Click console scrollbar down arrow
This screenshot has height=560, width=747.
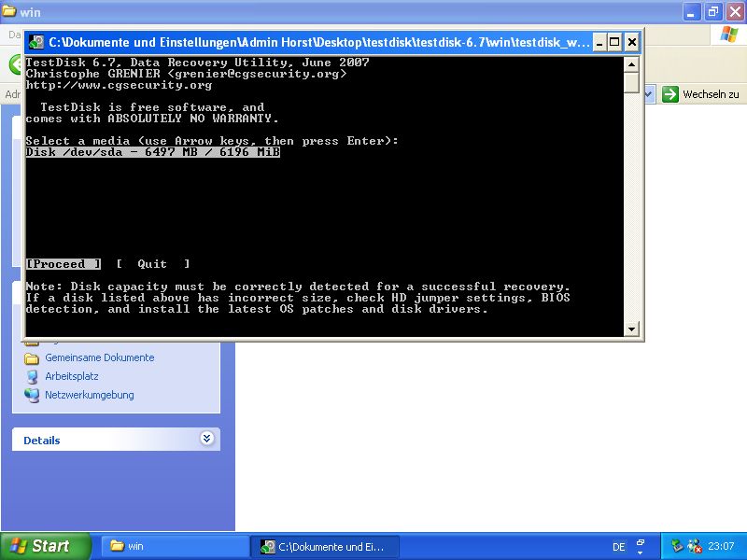coord(631,329)
